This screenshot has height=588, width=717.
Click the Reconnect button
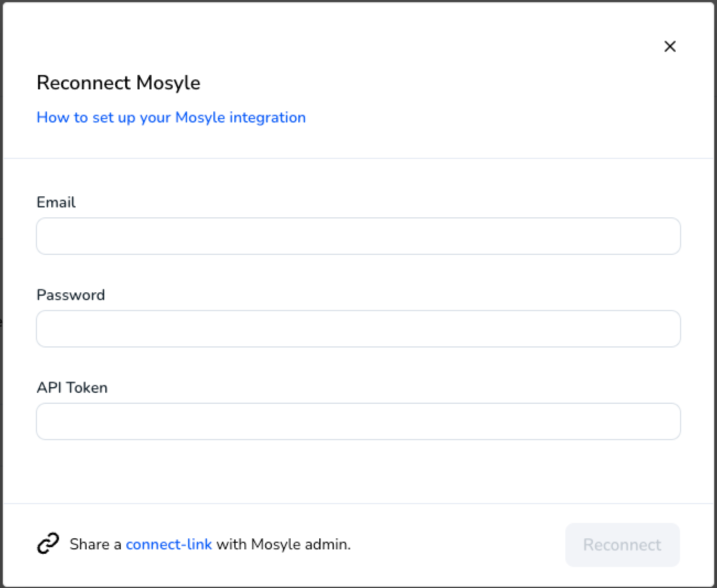click(x=622, y=545)
